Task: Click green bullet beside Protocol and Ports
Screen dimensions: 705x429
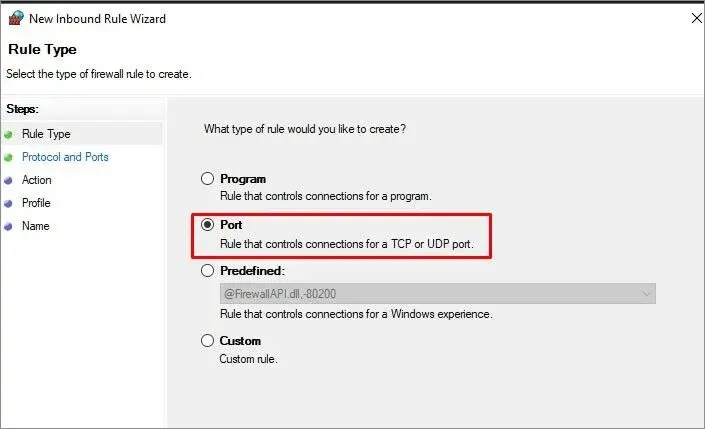Action: 8,157
